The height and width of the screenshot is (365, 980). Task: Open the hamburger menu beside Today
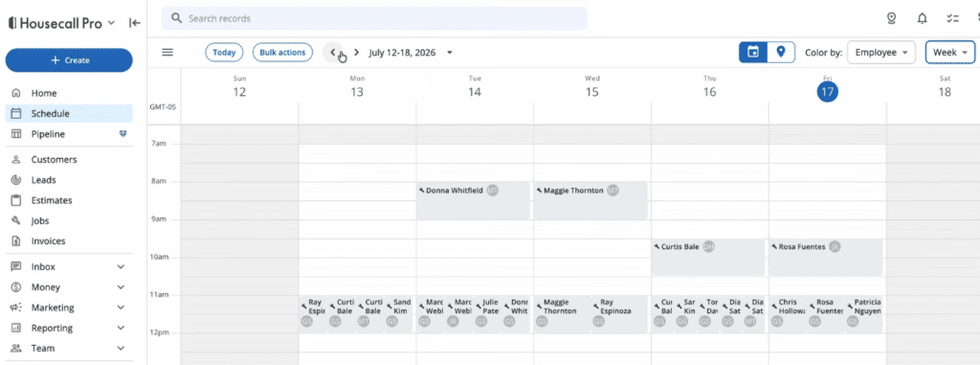pos(167,53)
